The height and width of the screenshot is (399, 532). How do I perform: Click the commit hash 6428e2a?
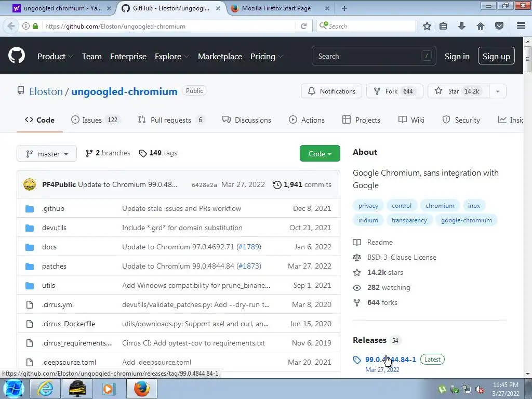(x=204, y=185)
